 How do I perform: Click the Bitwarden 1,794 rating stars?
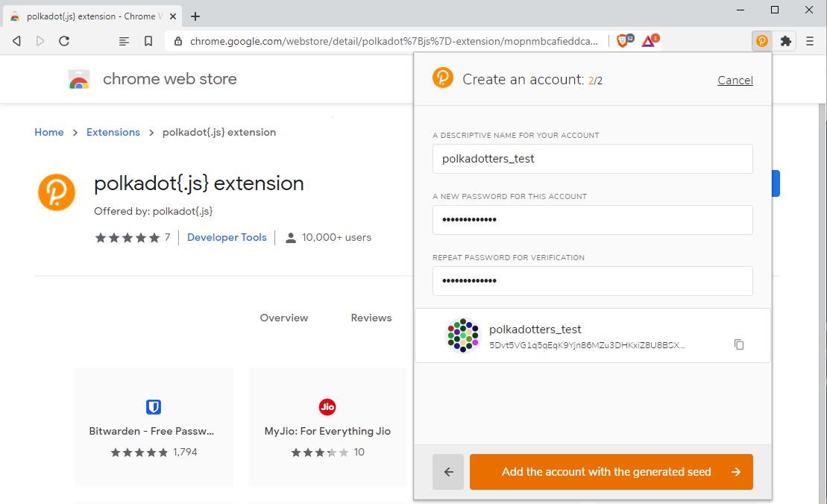click(139, 453)
